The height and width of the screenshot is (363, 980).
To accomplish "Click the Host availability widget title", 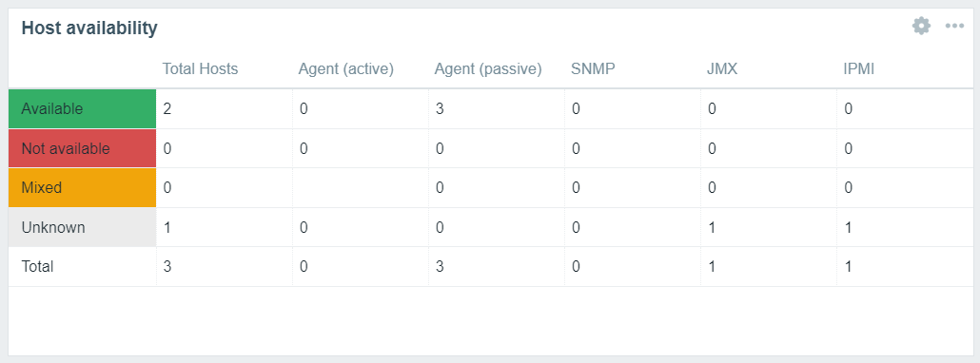I will (89, 28).
